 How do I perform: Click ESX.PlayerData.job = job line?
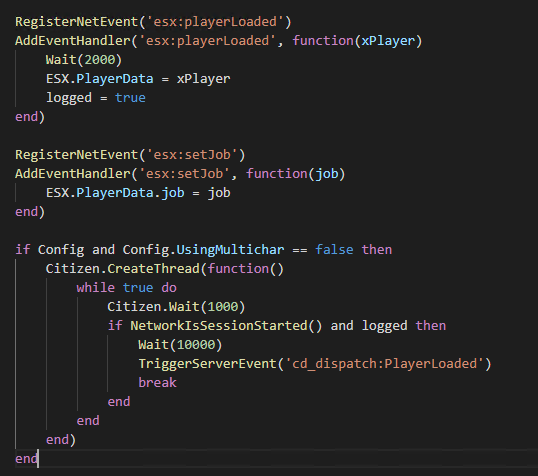138,193
